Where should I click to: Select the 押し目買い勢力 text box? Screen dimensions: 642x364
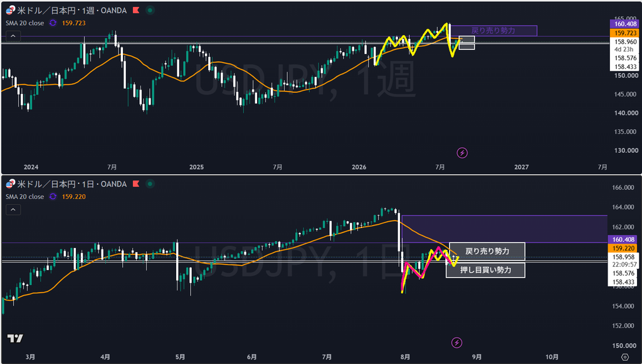485,270
